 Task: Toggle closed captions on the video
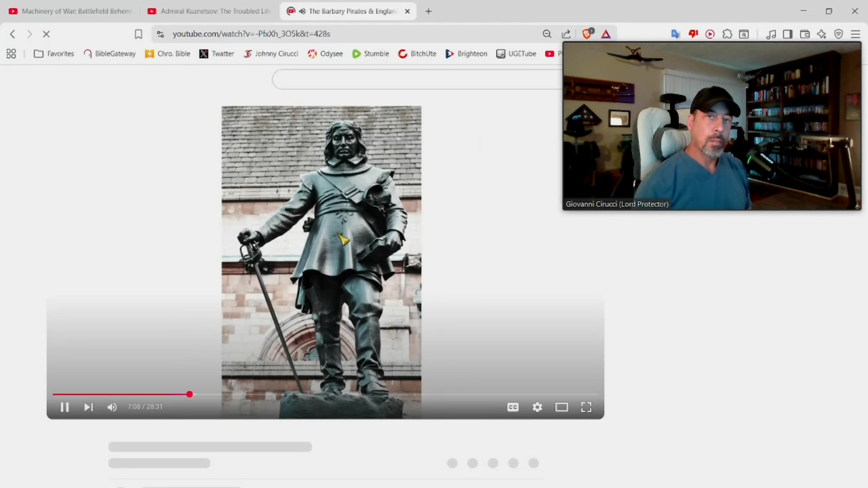pos(513,407)
